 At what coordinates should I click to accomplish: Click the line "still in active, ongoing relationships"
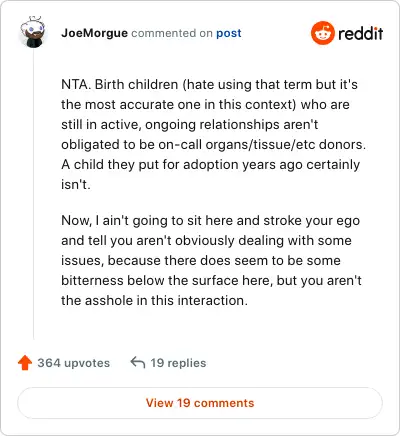189,125
